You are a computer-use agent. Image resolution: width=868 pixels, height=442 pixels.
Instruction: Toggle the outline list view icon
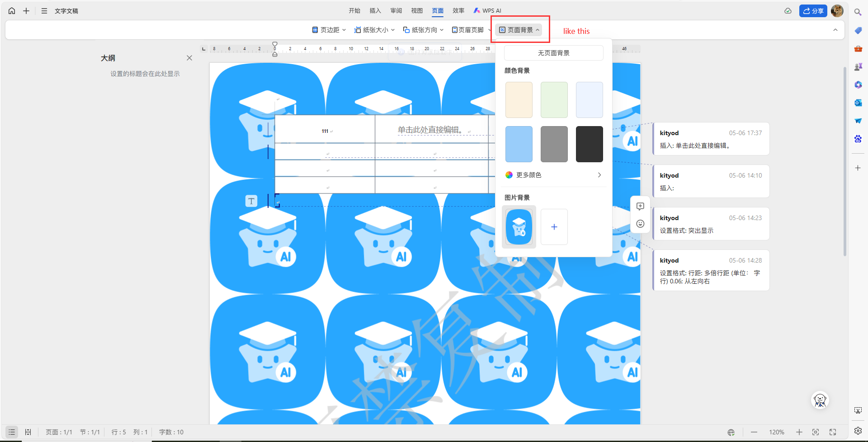(x=12, y=432)
